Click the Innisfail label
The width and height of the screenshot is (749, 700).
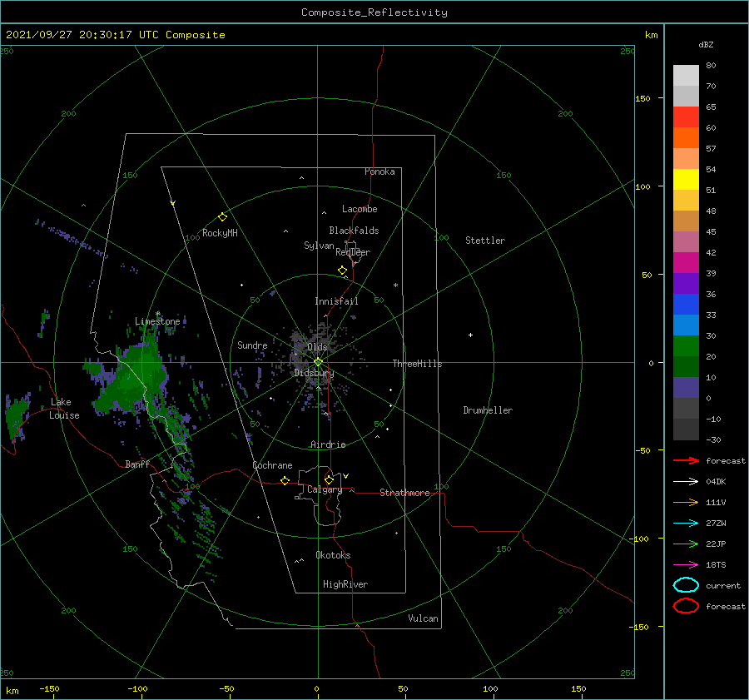click(x=336, y=301)
